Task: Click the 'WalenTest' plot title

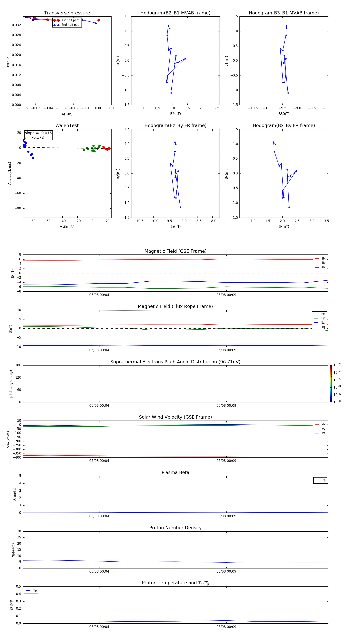Action: (x=67, y=125)
